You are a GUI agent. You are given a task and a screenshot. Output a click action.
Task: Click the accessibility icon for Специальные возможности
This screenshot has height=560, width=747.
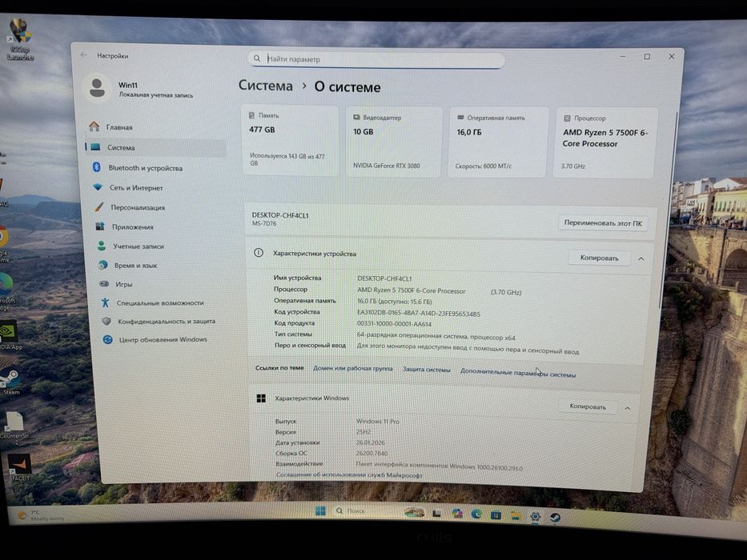[106, 302]
